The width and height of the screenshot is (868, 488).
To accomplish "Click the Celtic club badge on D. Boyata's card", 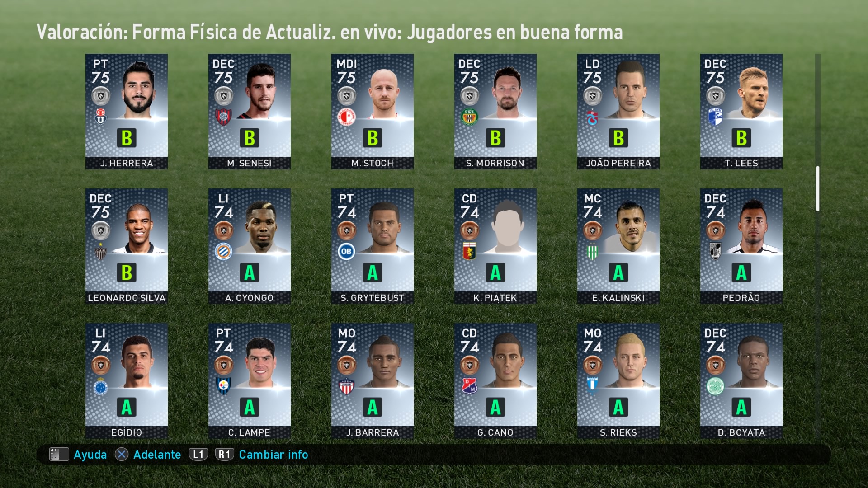I will [x=715, y=386].
